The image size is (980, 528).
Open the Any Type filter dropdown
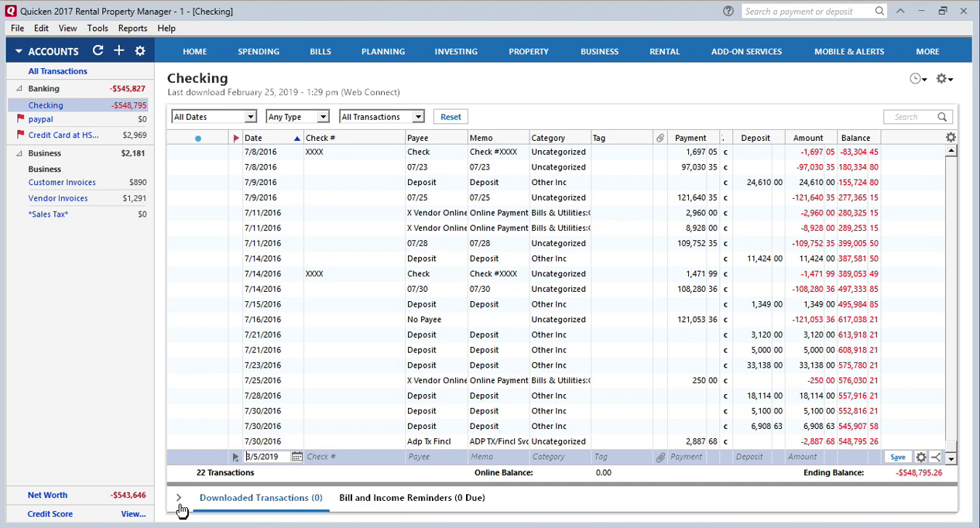tap(298, 117)
